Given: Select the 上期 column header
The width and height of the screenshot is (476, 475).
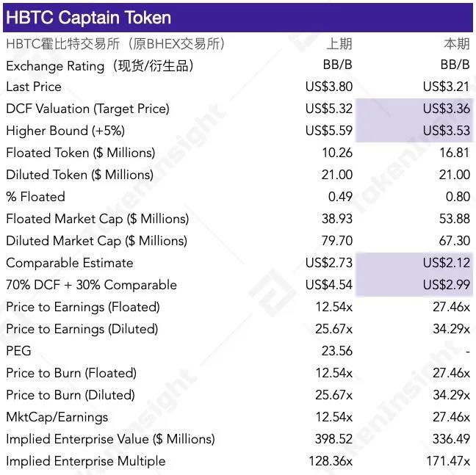Looking at the screenshot, I should coord(339,43).
